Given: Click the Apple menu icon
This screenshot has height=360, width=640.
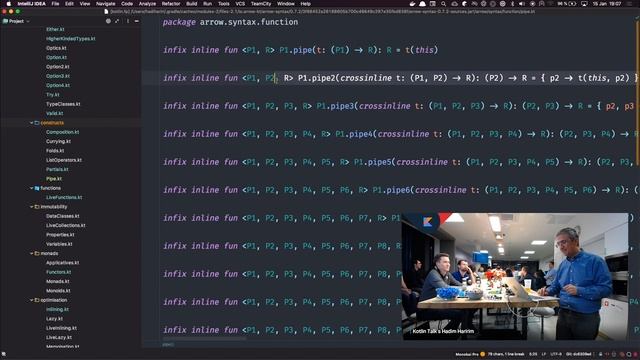Looking at the screenshot, I should [x=9, y=4].
